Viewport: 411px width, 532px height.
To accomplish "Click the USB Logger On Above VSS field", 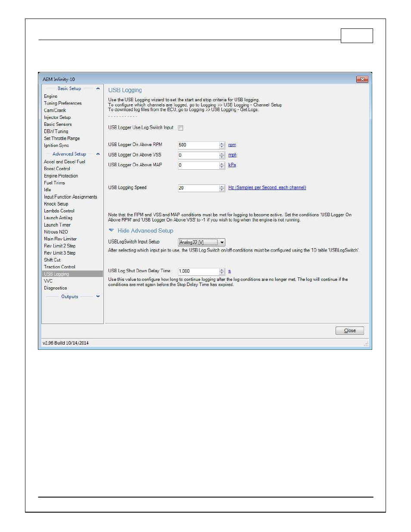I will click(x=199, y=155).
